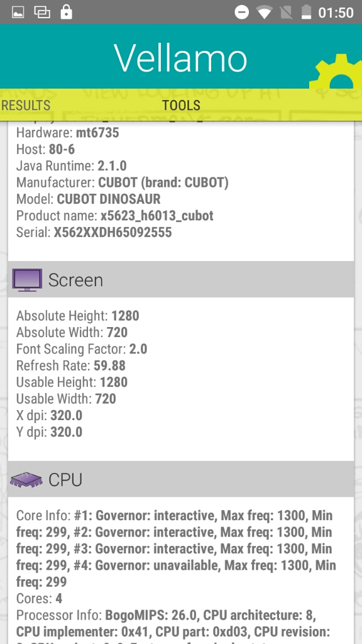Tap the battery status icon
Screen dimensions: 362x644
pyautogui.click(x=306, y=13)
